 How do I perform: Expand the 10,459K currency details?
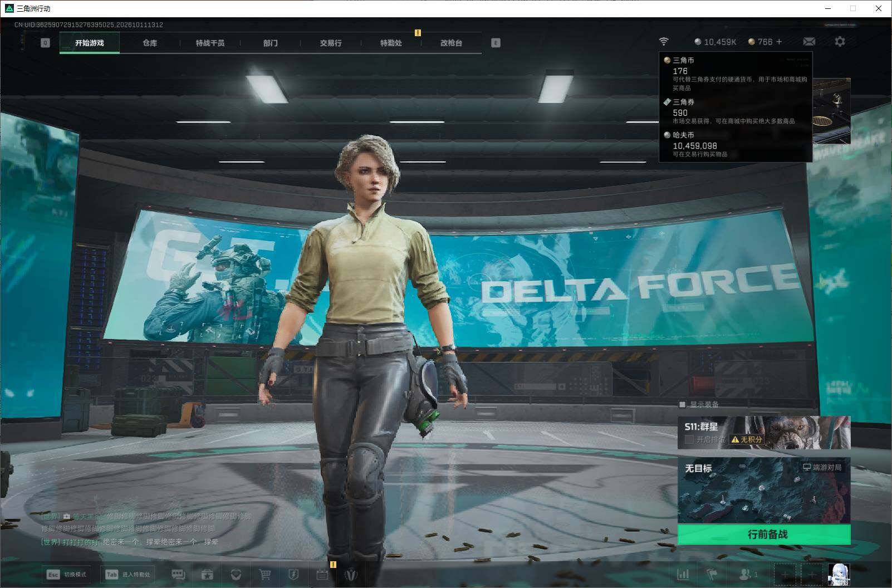coord(715,42)
